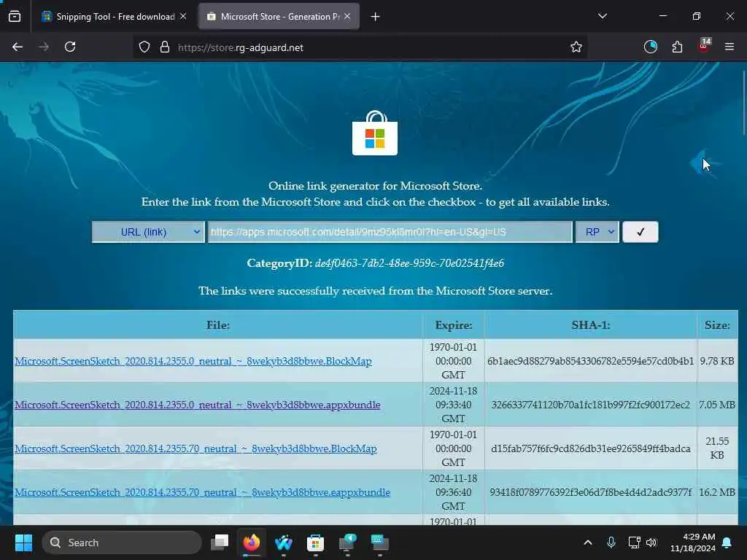
Task: Open the blocker extension with 14 badge
Action: pos(704,46)
